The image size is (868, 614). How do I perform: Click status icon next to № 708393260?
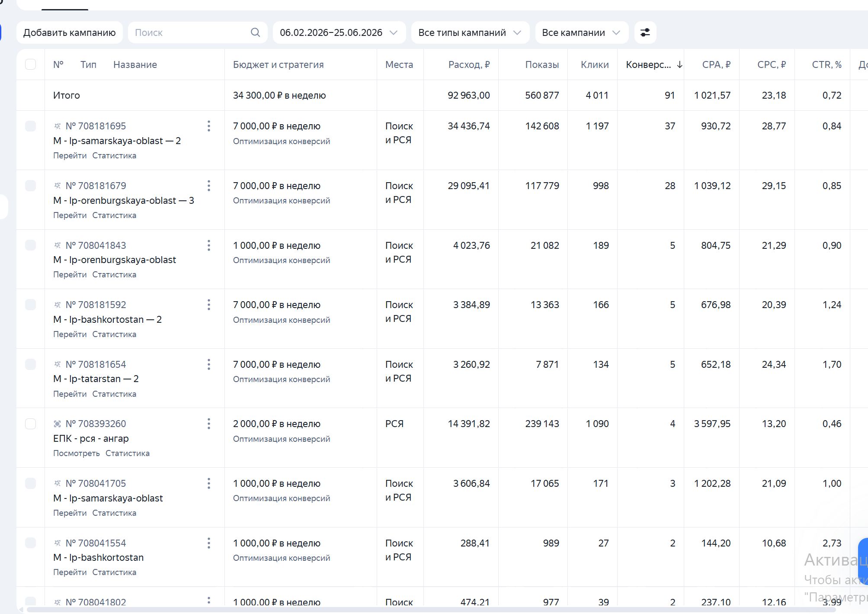pyautogui.click(x=57, y=424)
